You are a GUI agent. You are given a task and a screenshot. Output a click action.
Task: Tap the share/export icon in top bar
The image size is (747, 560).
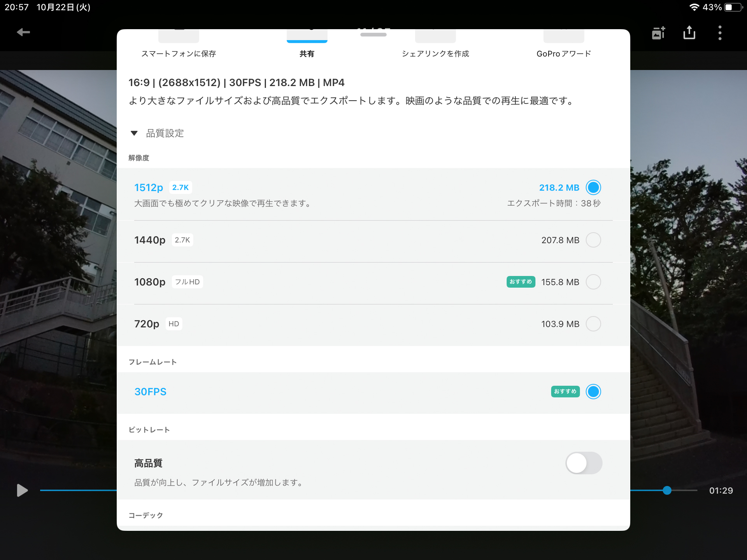click(x=689, y=33)
